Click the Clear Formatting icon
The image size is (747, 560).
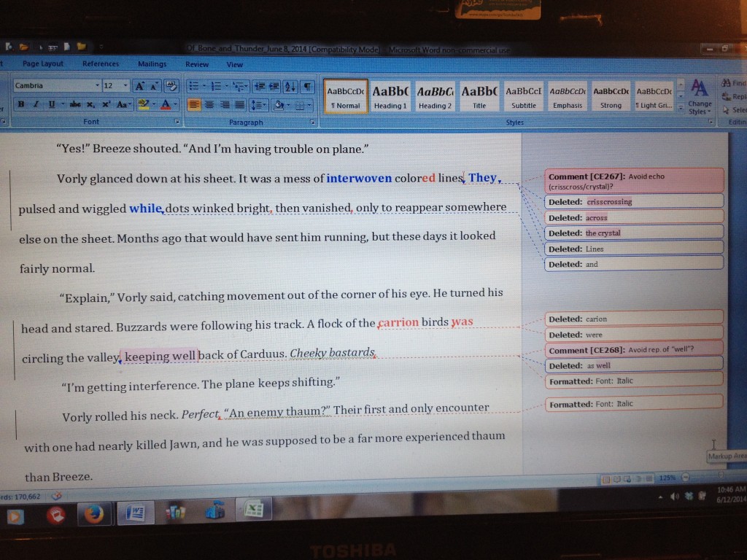171,86
